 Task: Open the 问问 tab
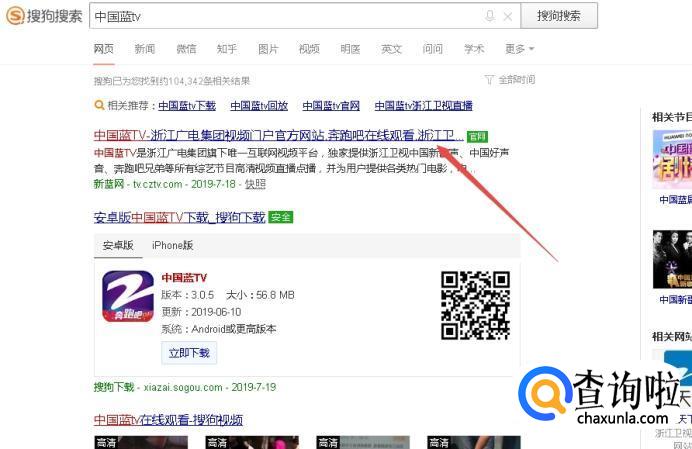pyautogui.click(x=432, y=49)
